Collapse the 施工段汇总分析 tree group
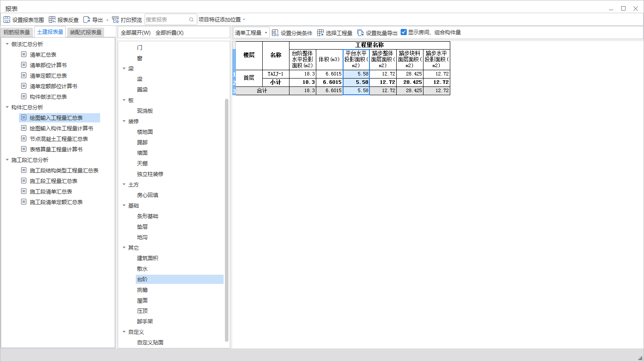 [7, 160]
